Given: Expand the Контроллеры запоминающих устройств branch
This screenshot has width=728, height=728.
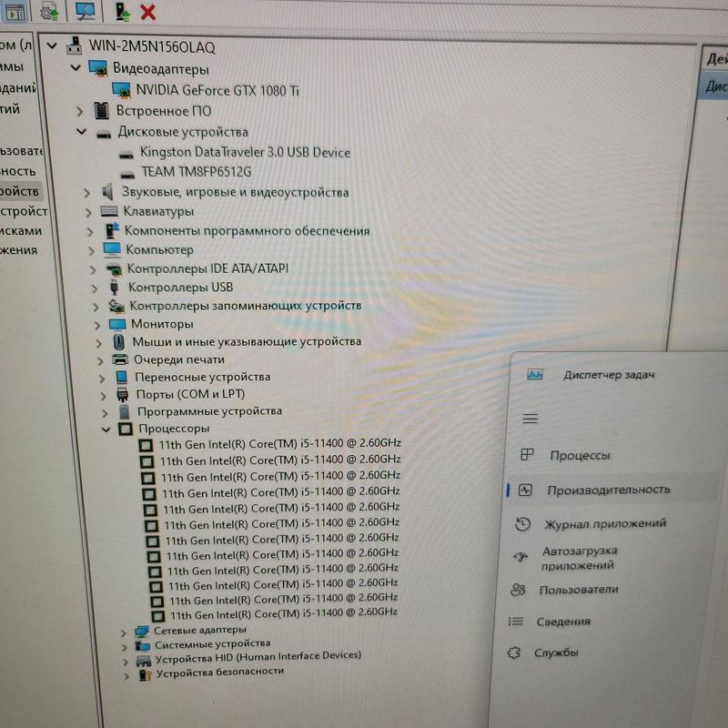Looking at the screenshot, I should [96, 307].
